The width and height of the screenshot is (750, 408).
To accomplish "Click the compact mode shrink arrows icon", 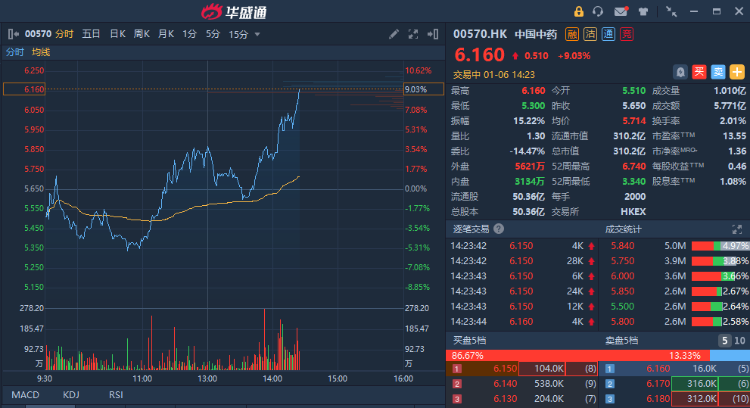I will [671, 11].
